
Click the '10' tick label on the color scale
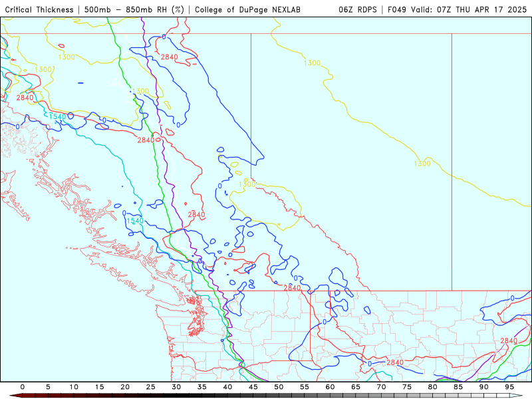coord(74,387)
